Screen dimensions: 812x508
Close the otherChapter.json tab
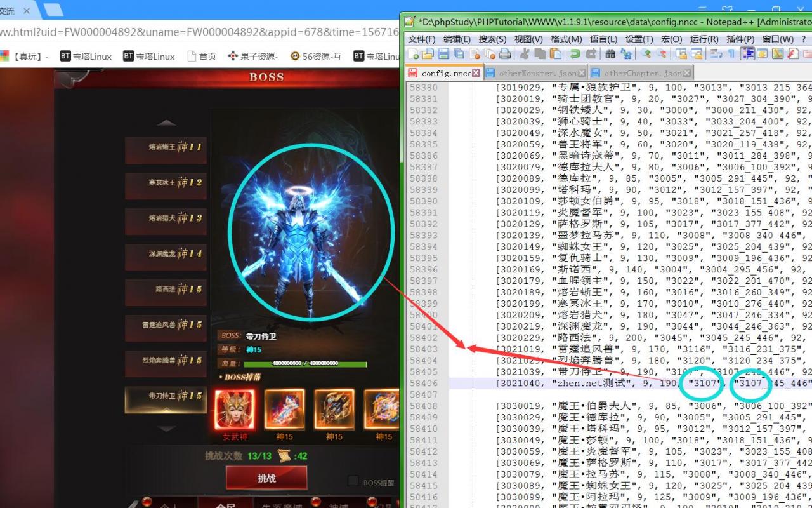687,73
